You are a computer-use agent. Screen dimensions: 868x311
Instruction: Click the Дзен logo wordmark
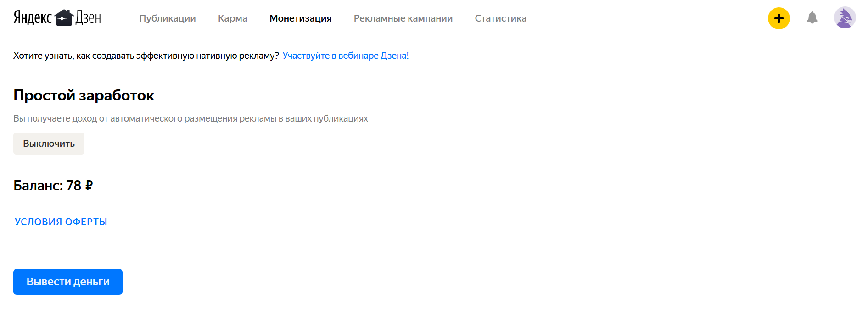click(88, 17)
